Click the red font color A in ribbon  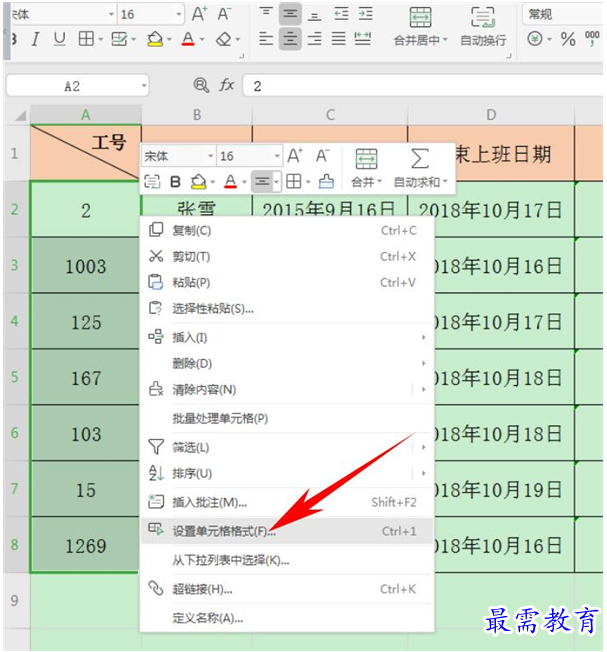pyautogui.click(x=188, y=40)
